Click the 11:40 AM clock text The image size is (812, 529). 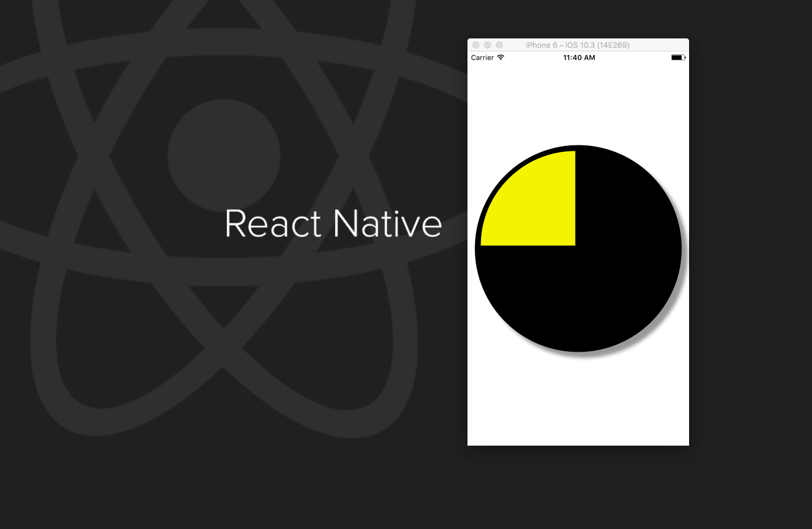[x=579, y=57]
